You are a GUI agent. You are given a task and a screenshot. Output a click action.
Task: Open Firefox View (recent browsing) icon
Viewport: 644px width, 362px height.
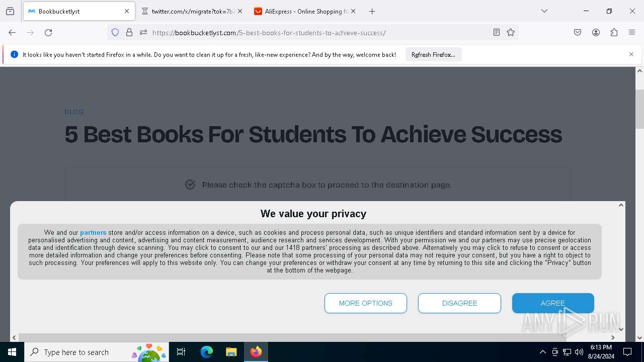coord(10,11)
